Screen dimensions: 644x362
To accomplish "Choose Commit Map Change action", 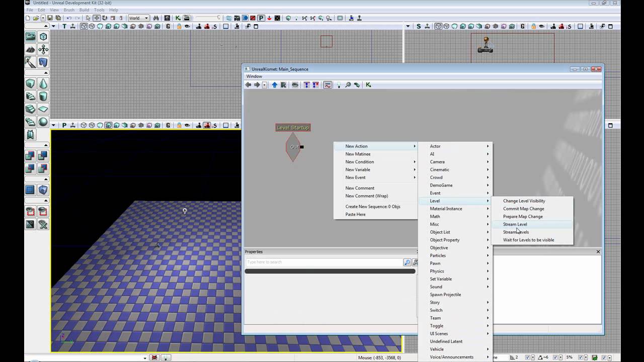I will coord(532,209).
